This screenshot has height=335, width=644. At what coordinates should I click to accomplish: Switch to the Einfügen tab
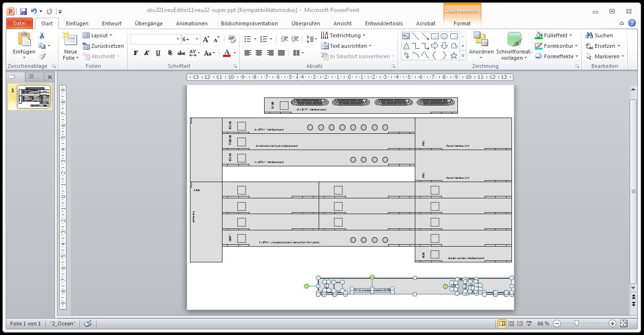(77, 23)
